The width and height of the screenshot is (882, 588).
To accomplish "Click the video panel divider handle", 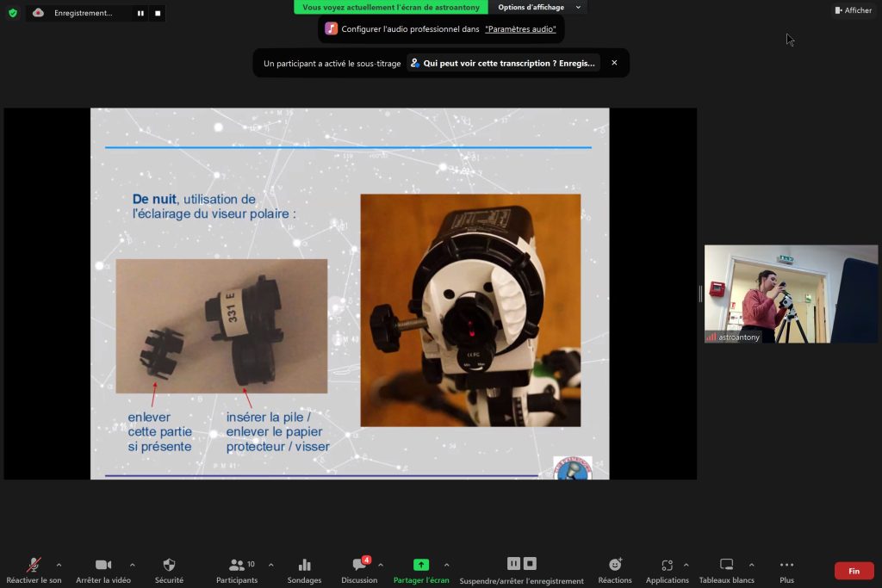I will click(x=700, y=294).
